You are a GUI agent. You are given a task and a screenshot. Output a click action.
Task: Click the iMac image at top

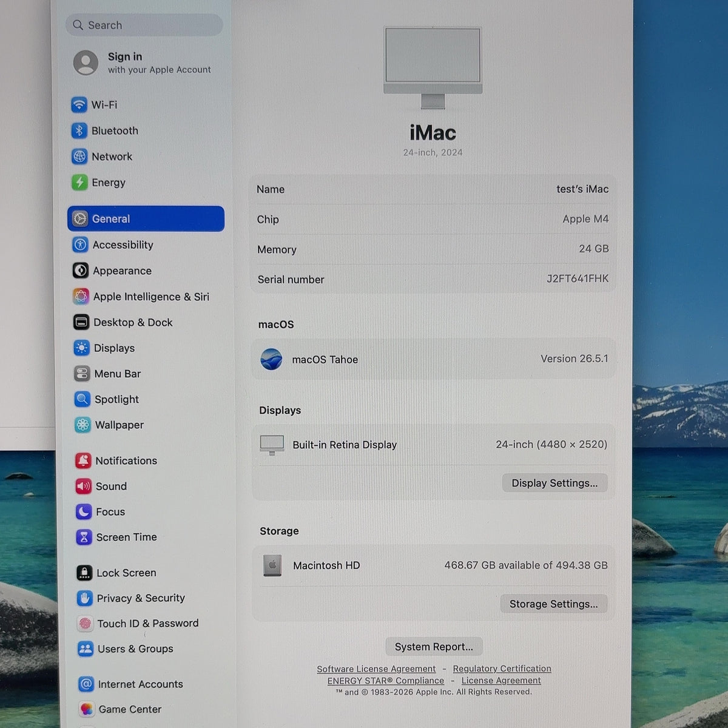[433, 68]
